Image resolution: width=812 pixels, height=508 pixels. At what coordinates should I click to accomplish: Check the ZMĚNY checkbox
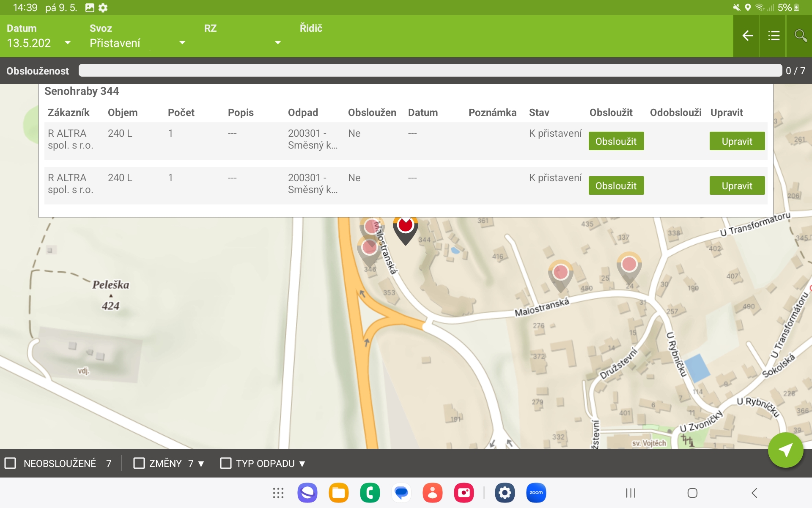pos(139,463)
